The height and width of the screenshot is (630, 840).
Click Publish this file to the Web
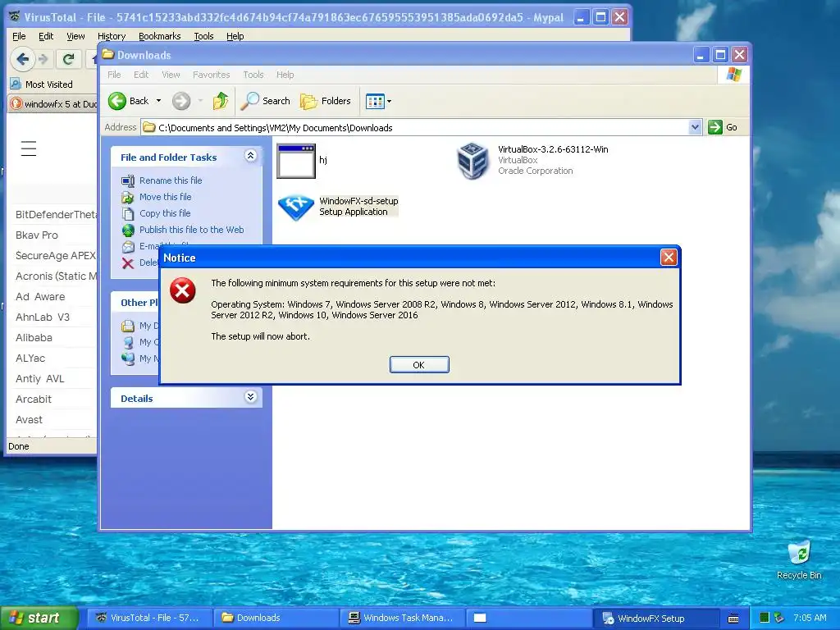click(x=191, y=230)
